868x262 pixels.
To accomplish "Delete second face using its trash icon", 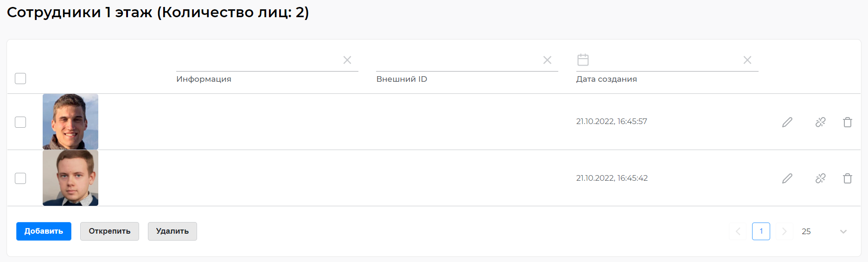I will (x=847, y=178).
